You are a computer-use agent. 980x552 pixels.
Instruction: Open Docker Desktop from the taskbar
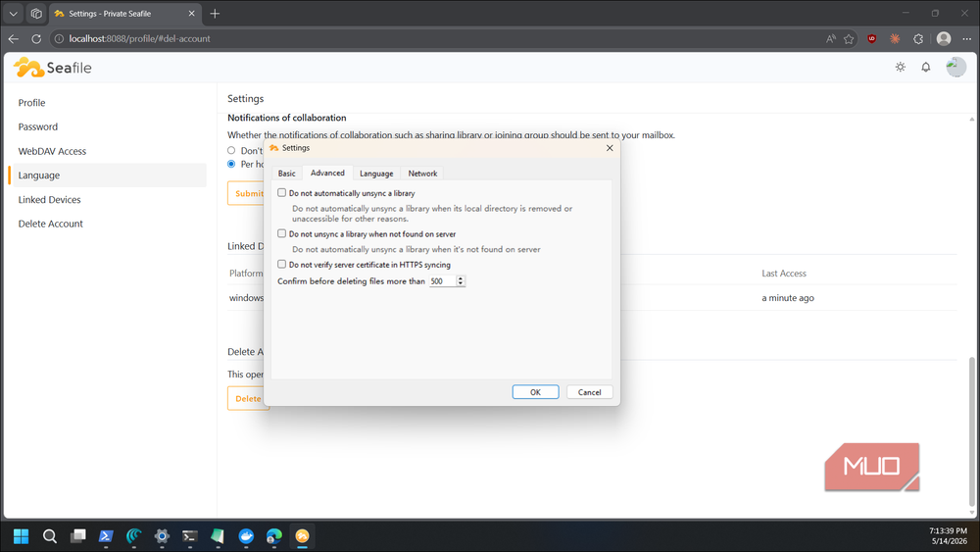(246, 535)
